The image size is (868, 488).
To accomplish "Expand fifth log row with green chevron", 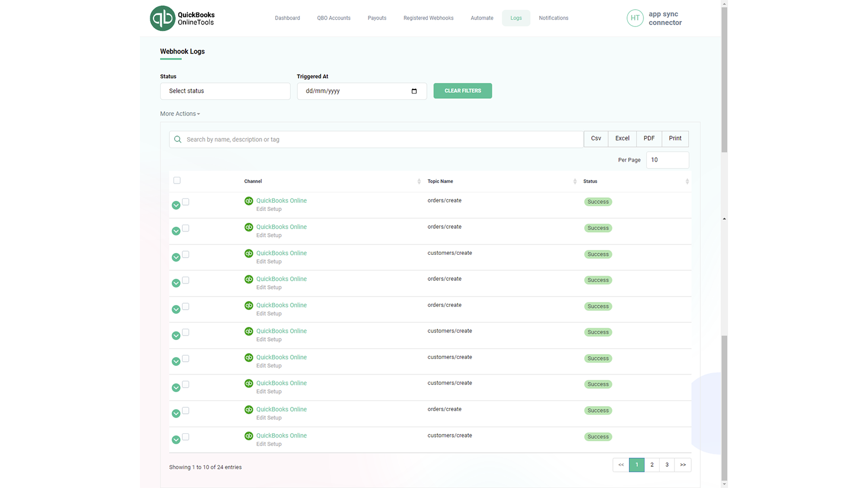I will pos(176,309).
